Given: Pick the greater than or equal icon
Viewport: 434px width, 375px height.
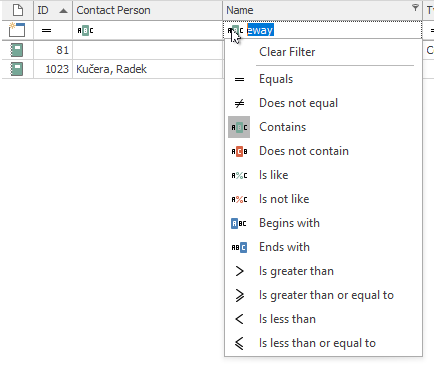Looking at the screenshot, I should (x=239, y=295).
